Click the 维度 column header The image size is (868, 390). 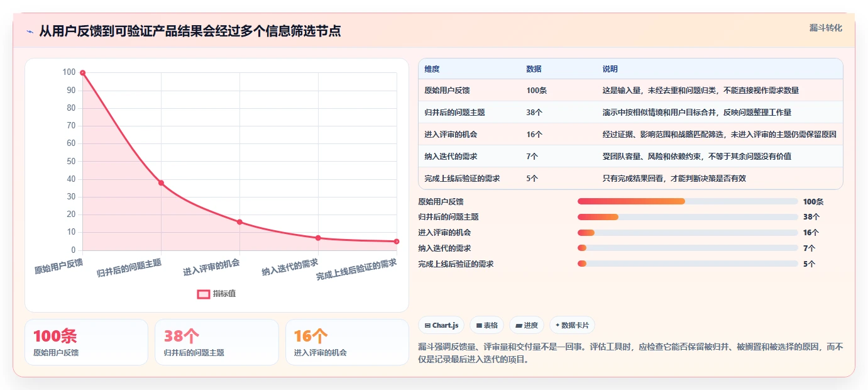click(x=432, y=69)
